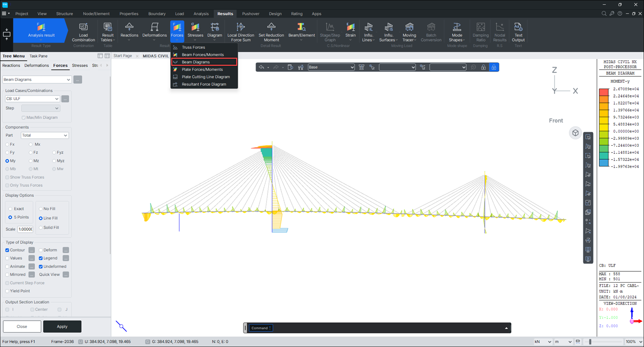Open the Beam Diagrams dropdown in panel
Screen dimensions: 644x347
coord(37,80)
